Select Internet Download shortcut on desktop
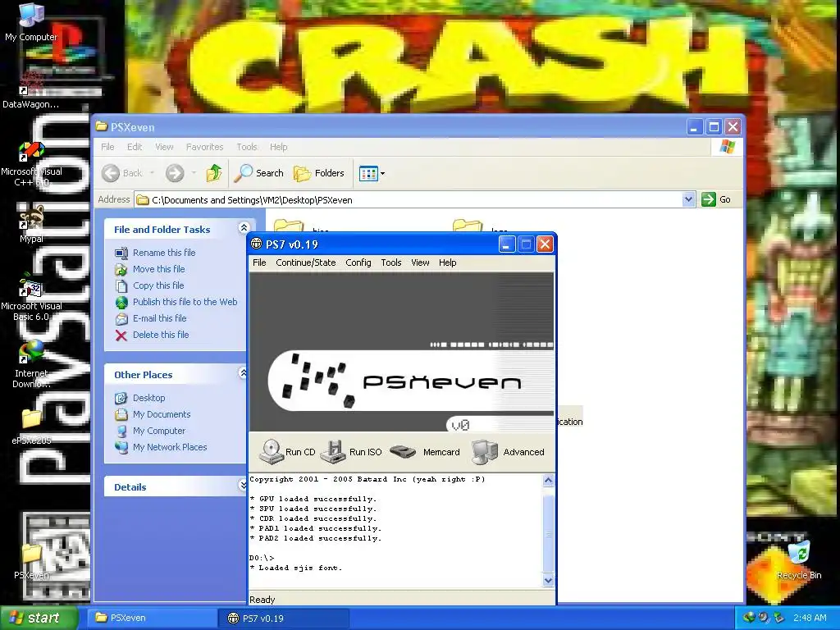The height and width of the screenshot is (630, 840). tap(31, 364)
